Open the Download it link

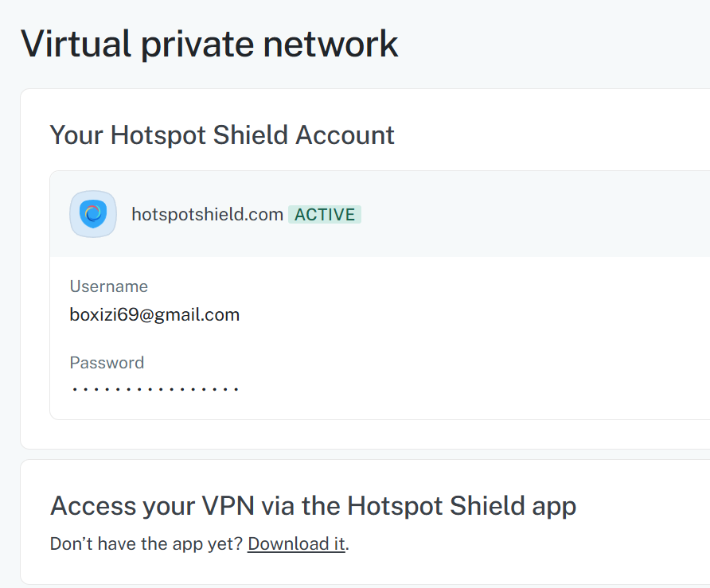296,543
